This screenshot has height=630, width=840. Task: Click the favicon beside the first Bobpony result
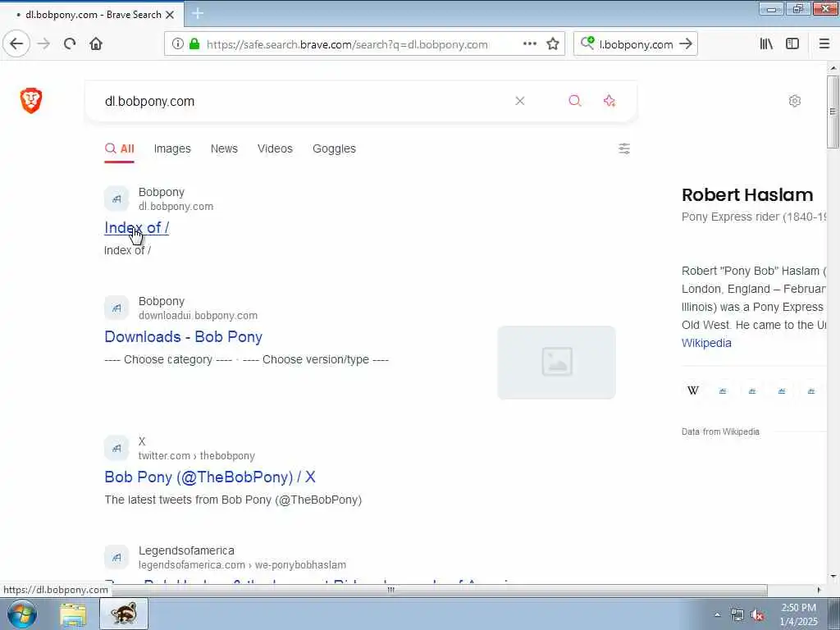(x=116, y=199)
